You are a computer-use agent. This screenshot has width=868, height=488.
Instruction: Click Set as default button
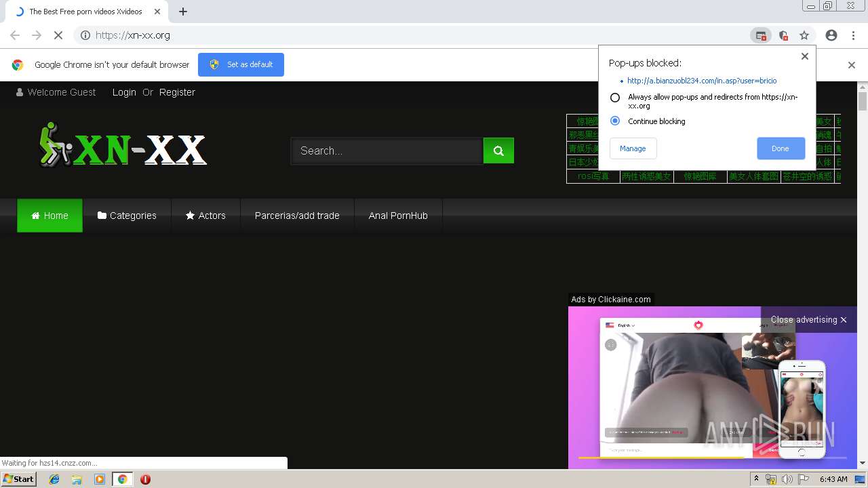coord(241,64)
